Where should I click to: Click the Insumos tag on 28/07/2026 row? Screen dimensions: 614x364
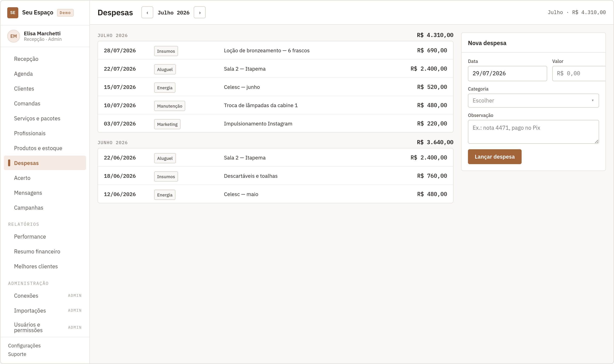[x=166, y=51]
